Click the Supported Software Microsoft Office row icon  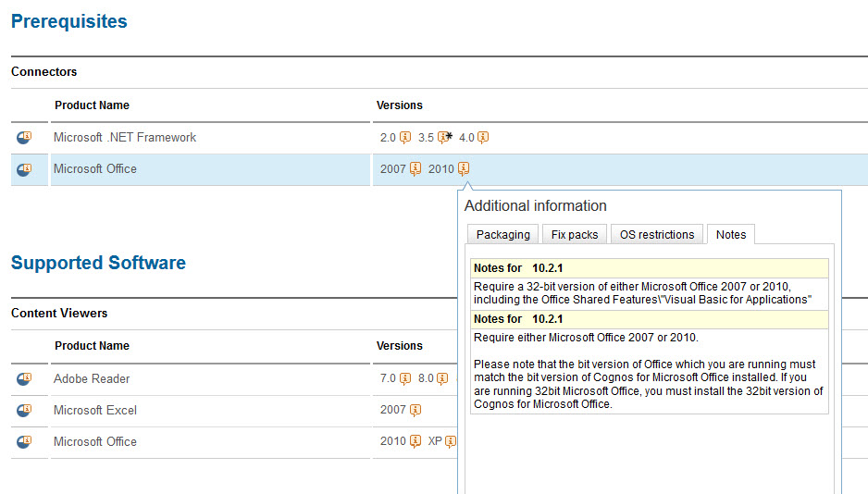(x=24, y=442)
